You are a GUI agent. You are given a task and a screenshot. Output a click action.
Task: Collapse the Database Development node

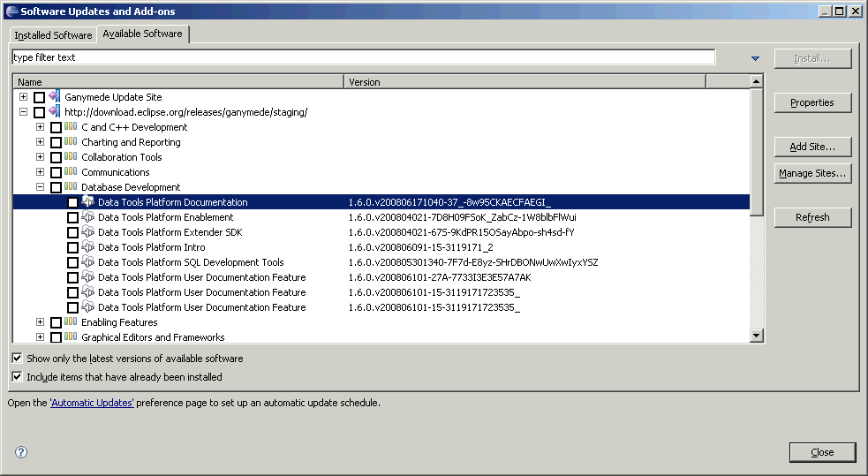coord(40,186)
